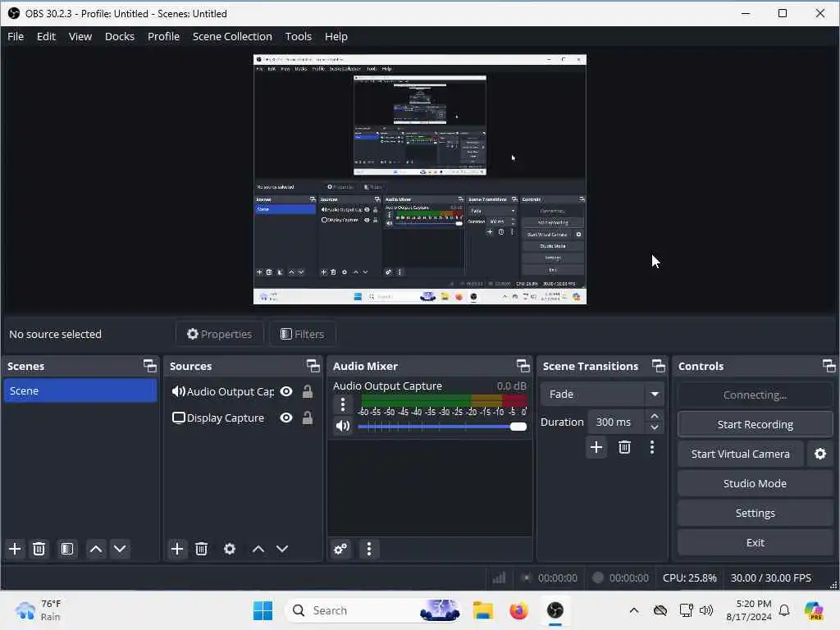Open the Docks menu

pyautogui.click(x=120, y=36)
